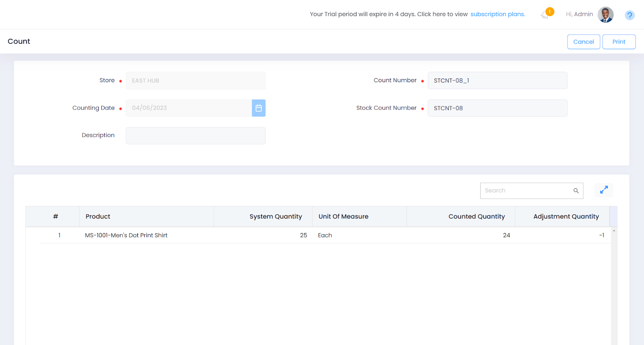Click the search magnifier icon
The height and width of the screenshot is (345, 644).
(x=576, y=191)
